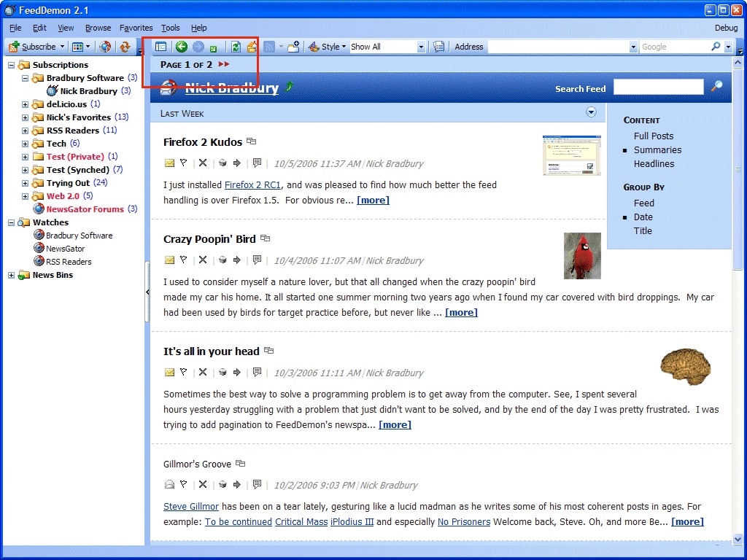Go back with the green arrow
This screenshot has height=560, width=747.
point(181,46)
